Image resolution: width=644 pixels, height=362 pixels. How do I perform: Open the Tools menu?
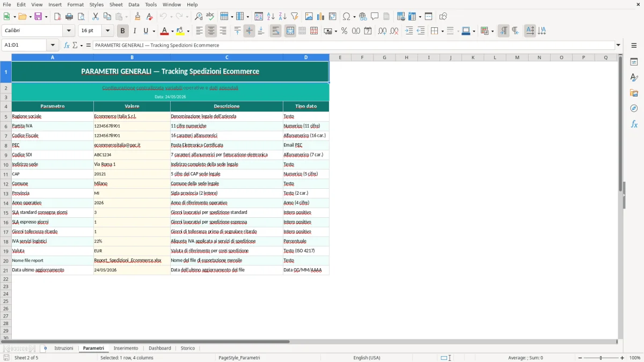point(151,4)
